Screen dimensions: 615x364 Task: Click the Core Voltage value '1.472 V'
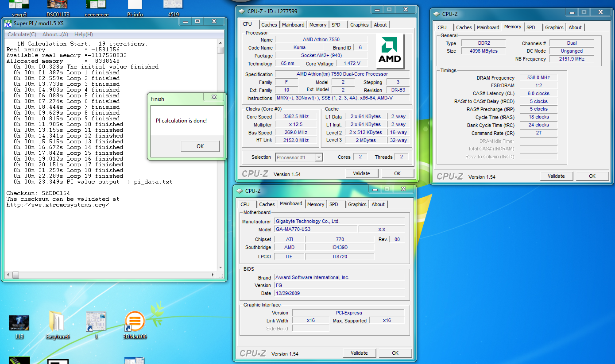point(352,64)
